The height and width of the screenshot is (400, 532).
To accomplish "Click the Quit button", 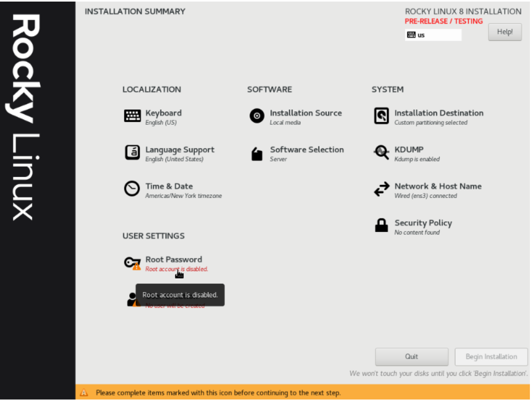I will 412,357.
